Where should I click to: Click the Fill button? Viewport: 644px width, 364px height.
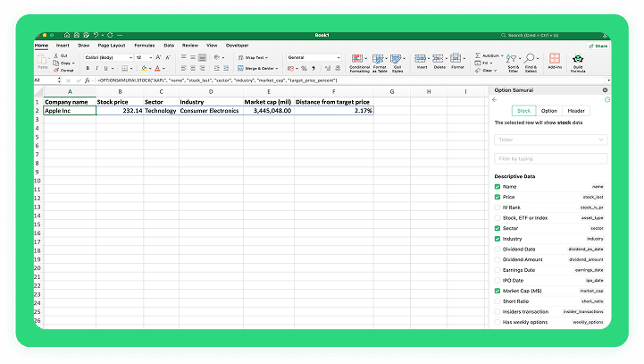483,63
